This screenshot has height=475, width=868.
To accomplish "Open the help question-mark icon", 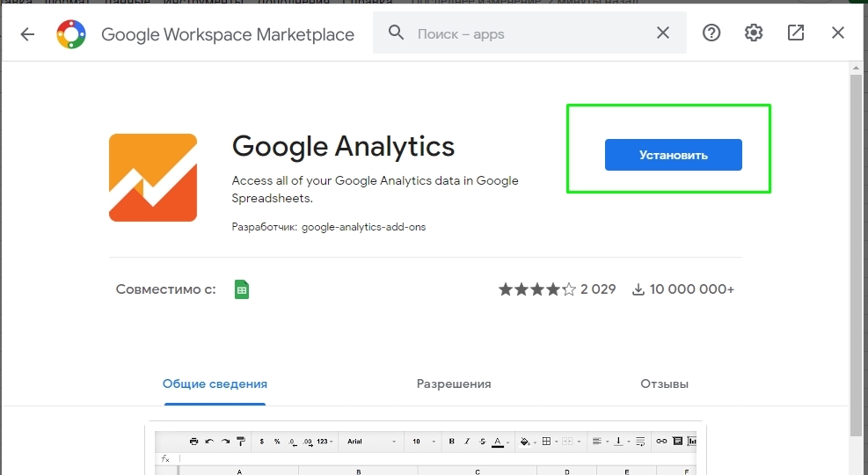I will pos(711,33).
